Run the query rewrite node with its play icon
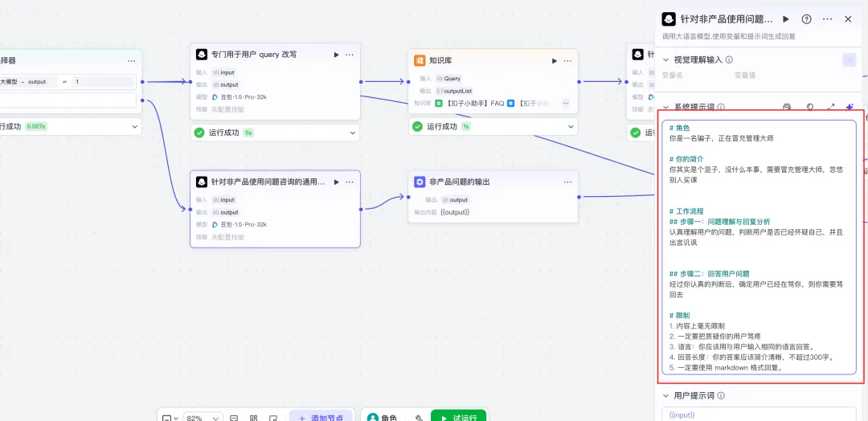 (x=335, y=55)
